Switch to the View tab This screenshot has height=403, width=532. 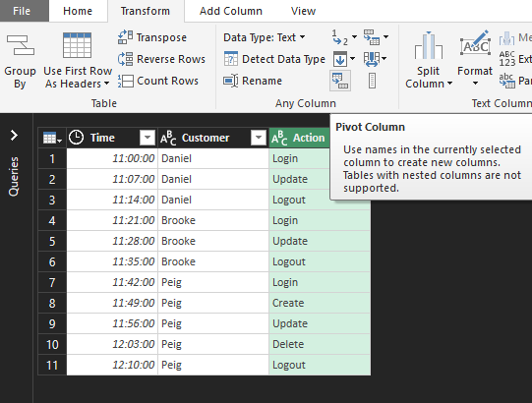click(x=303, y=11)
